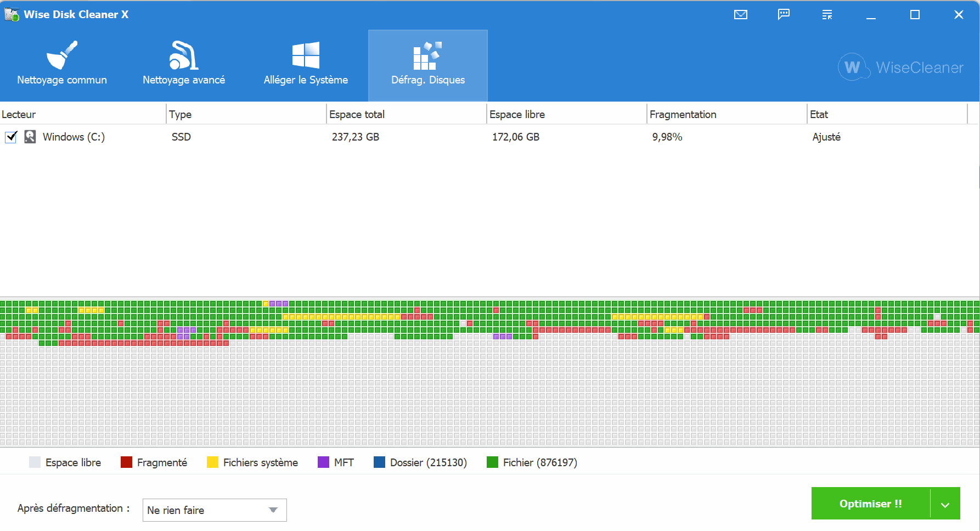980x531 pixels.
Task: Sort by the Espace libre column header
Action: [567, 114]
